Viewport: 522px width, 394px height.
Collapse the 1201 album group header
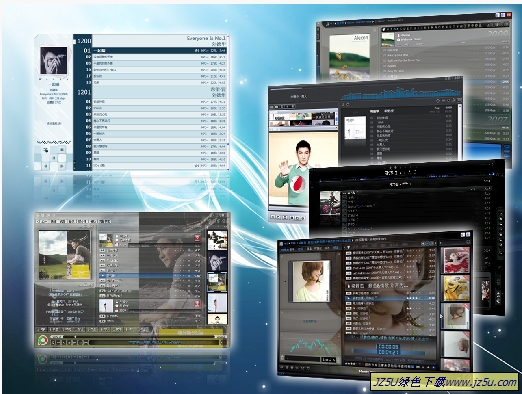click(x=150, y=92)
